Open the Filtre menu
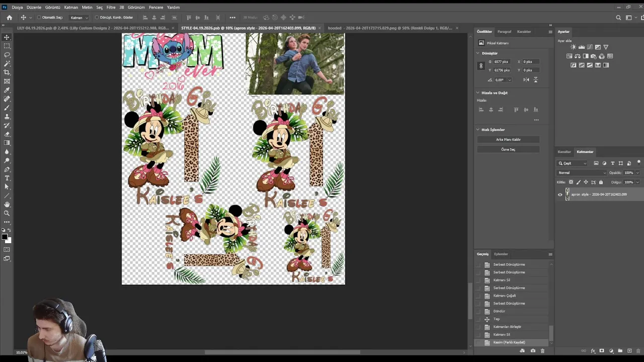Viewport: 644px width, 362px height. 111,8
